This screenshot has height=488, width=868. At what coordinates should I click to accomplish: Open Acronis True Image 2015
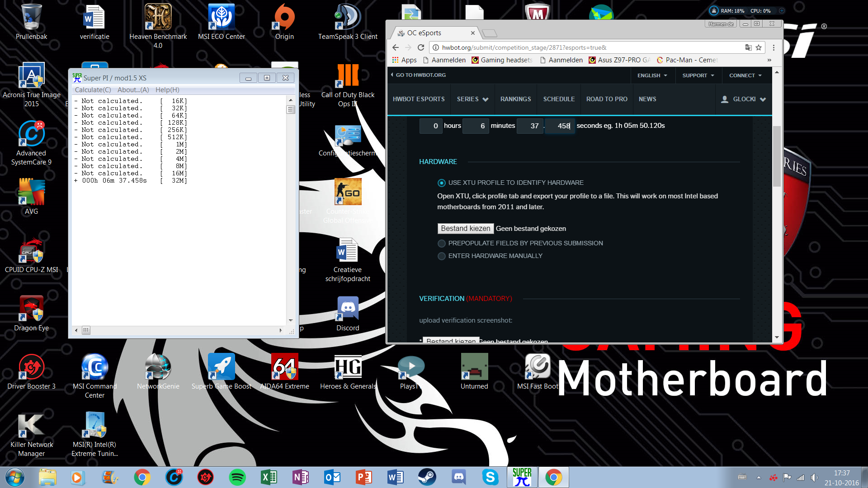[31, 85]
